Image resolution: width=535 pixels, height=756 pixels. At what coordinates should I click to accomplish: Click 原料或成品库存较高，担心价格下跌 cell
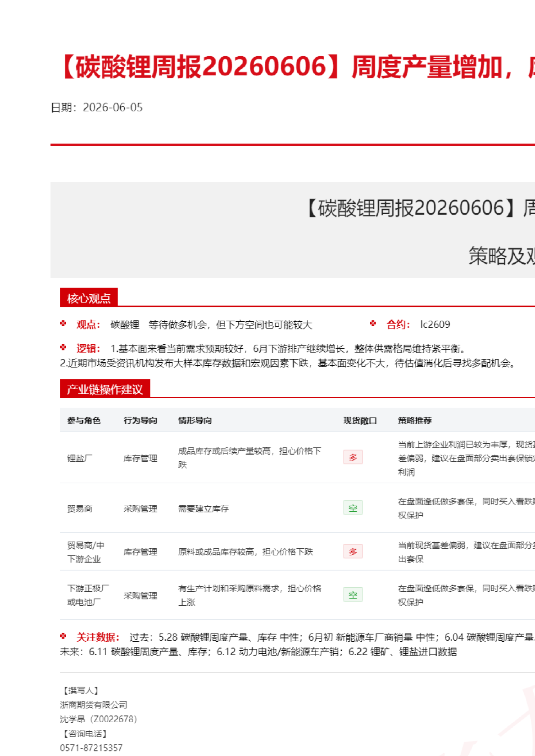[245, 552]
